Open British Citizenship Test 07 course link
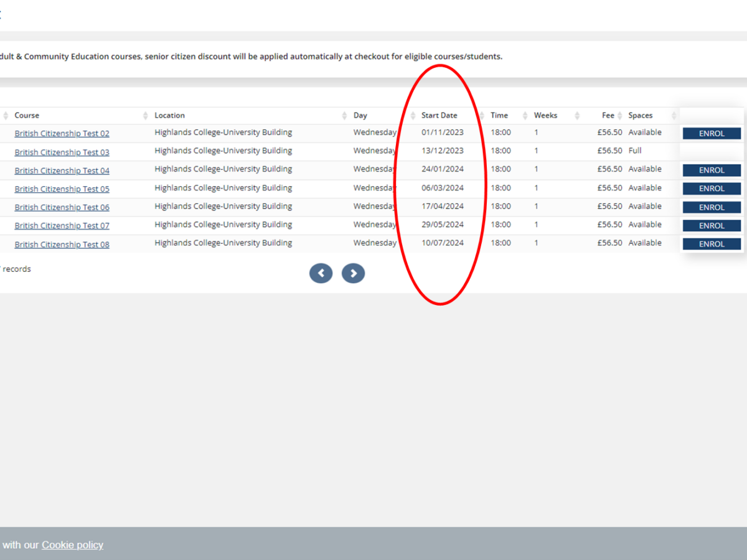The height and width of the screenshot is (560, 747). click(x=62, y=226)
